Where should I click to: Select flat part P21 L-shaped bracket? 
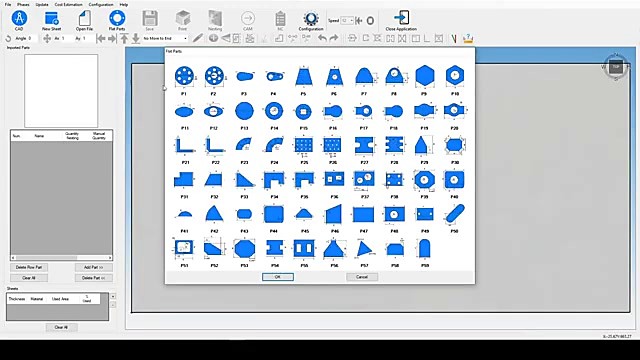(x=184, y=145)
